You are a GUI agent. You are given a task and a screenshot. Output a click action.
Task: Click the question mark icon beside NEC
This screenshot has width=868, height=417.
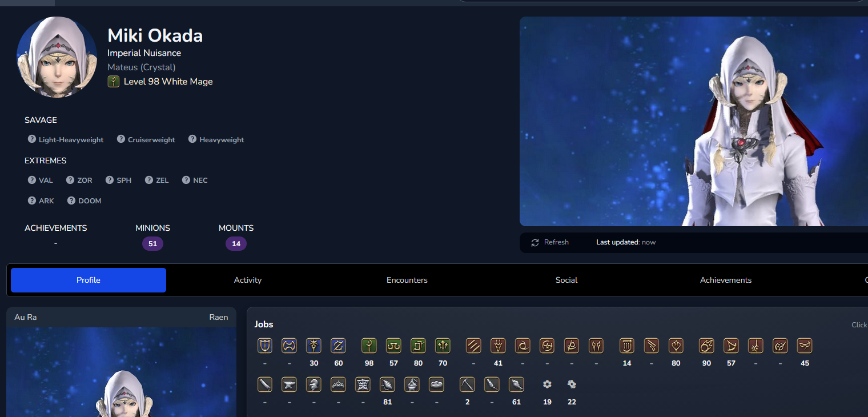186,180
